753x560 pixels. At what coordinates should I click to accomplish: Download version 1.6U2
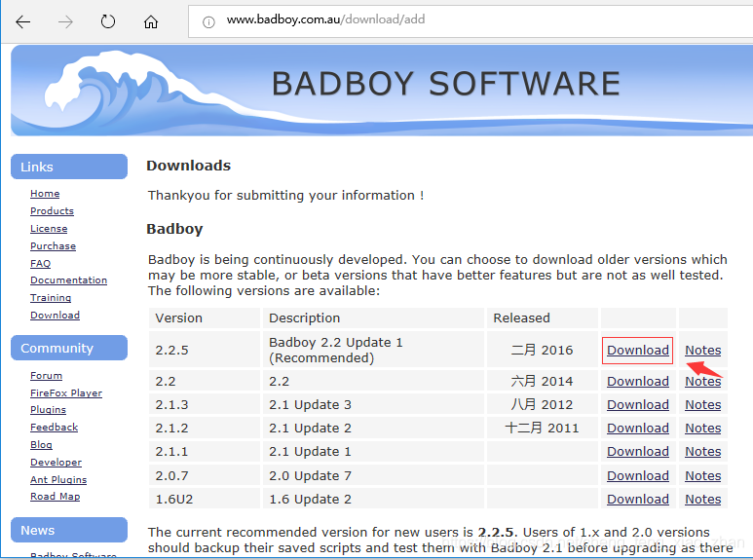[638, 499]
